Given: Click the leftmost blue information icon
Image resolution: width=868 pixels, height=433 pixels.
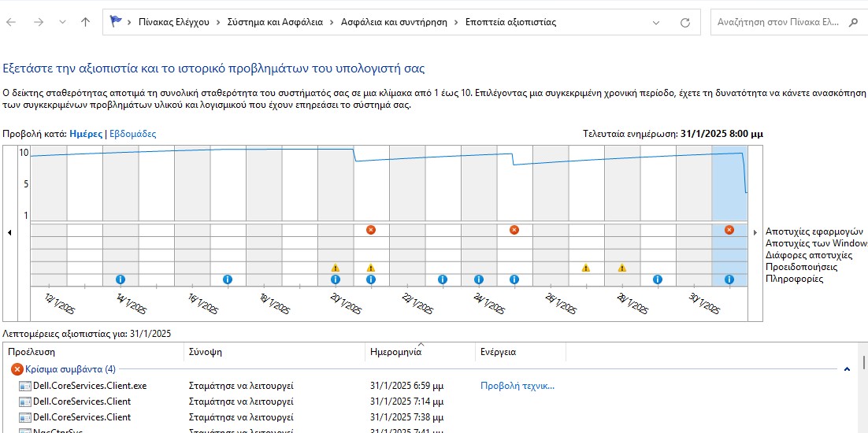Looking at the screenshot, I should 121,279.
